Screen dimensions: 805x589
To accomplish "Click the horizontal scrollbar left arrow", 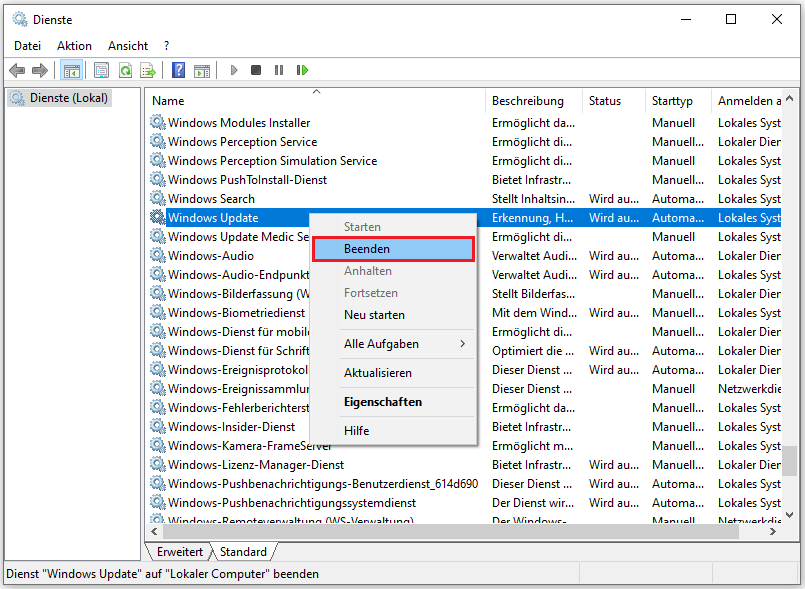I will pyautogui.click(x=154, y=531).
